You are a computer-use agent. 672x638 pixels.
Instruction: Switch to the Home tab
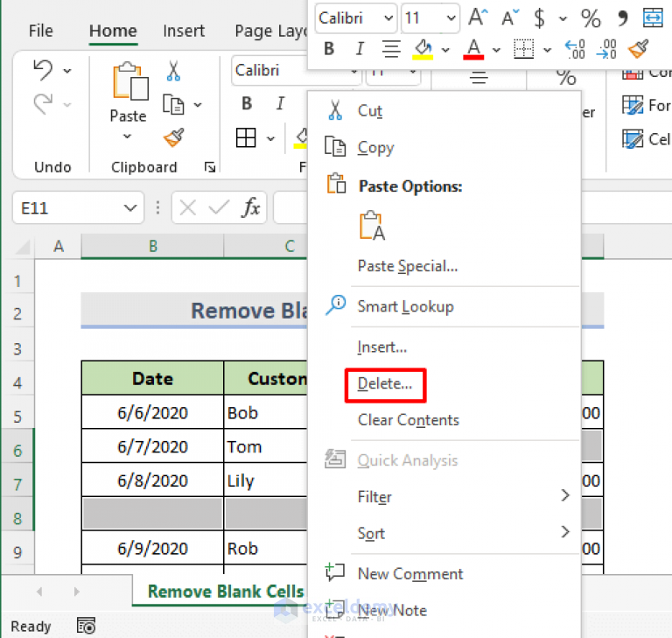pyautogui.click(x=113, y=31)
